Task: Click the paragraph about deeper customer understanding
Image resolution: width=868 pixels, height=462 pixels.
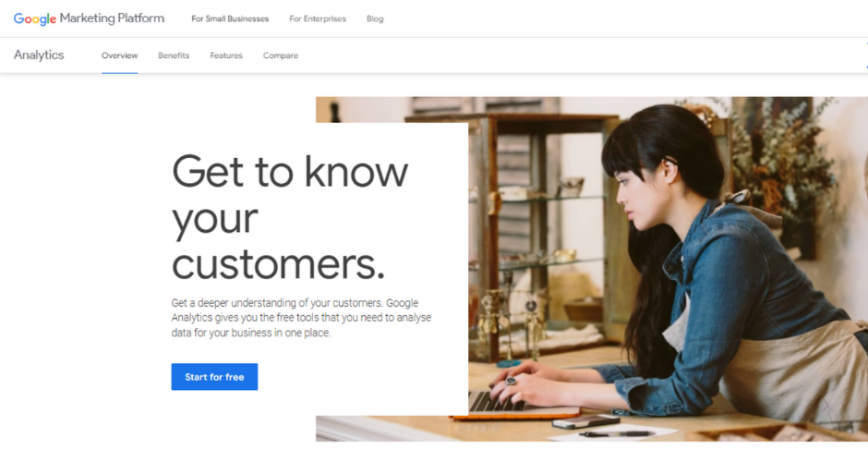Action: (301, 318)
